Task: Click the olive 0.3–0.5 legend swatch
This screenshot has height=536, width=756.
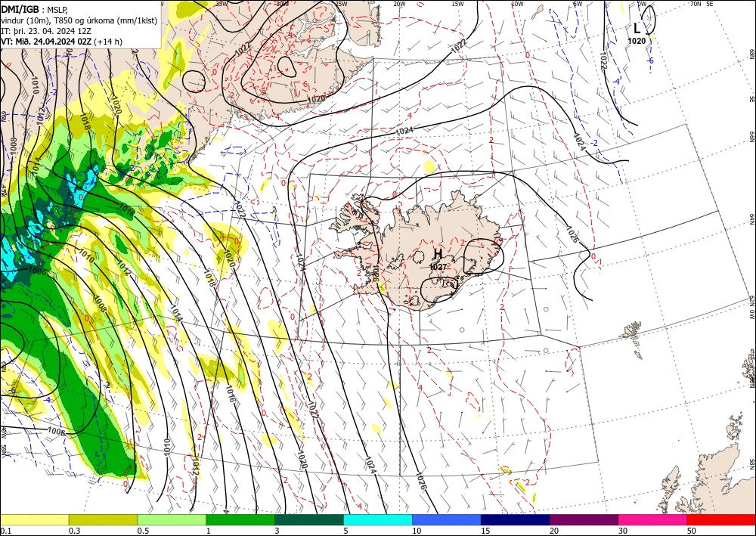Action: (103, 519)
